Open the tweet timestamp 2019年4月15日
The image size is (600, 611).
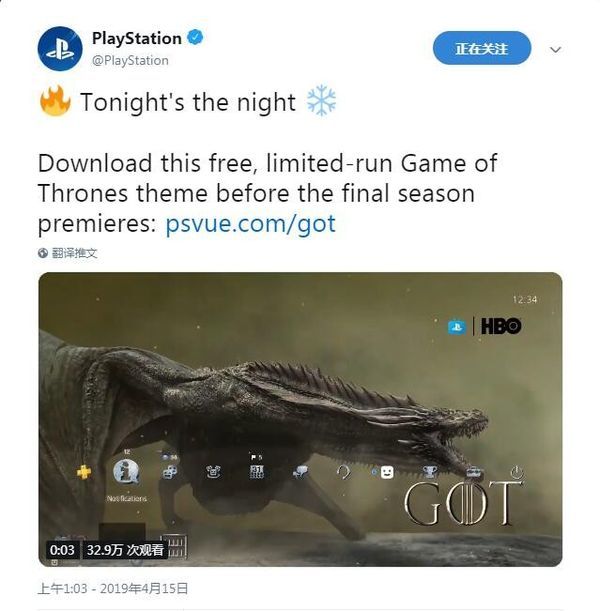pyautogui.click(x=113, y=588)
